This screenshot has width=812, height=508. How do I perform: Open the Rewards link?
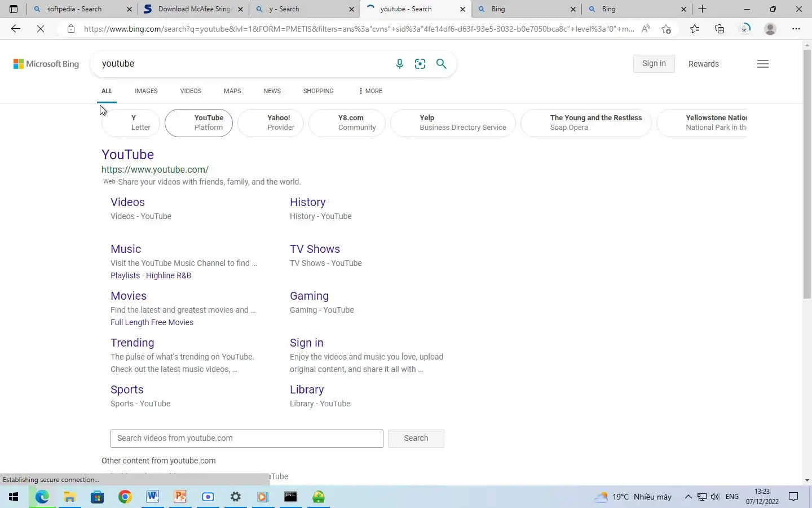tap(704, 64)
